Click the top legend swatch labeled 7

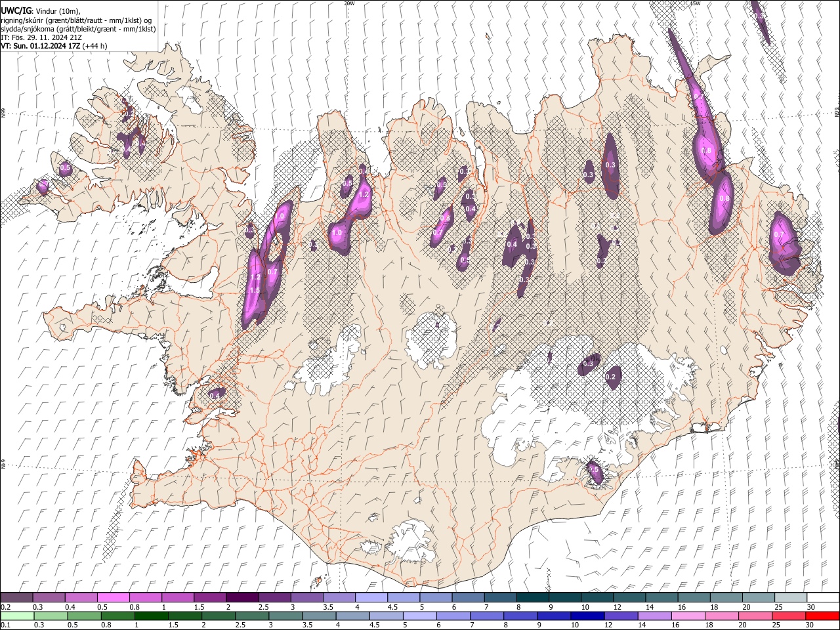[499, 598]
